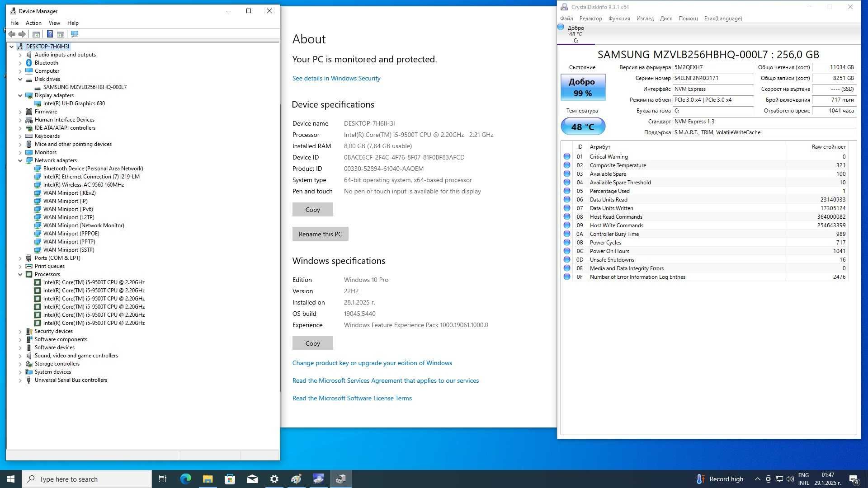Open See details in Windows Security link

tap(336, 78)
